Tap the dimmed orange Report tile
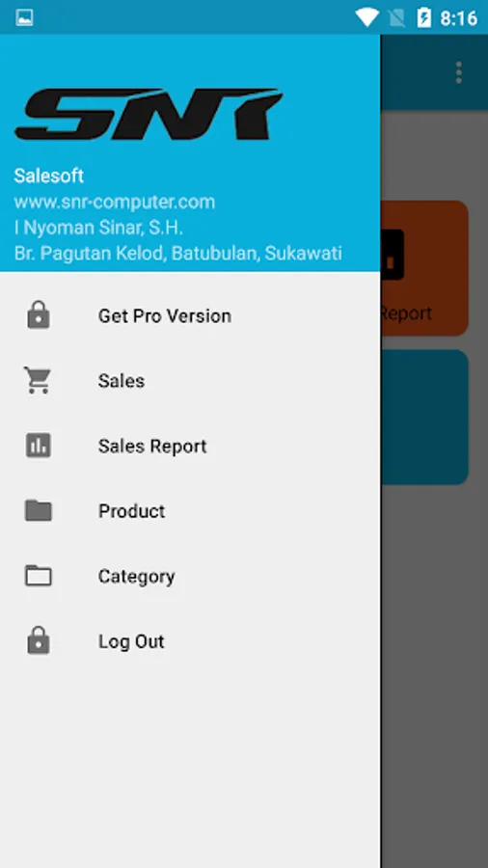Viewport: 488px width, 868px height. point(424,268)
